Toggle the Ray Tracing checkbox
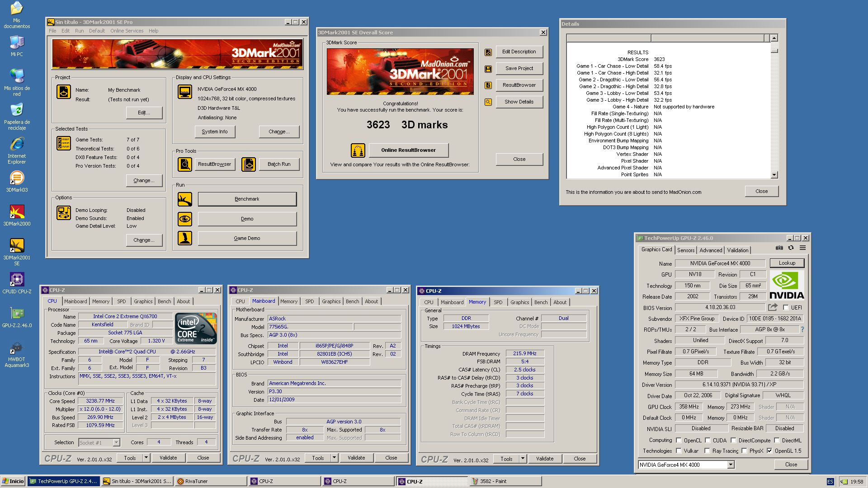This screenshot has width=868, height=488. click(707, 451)
